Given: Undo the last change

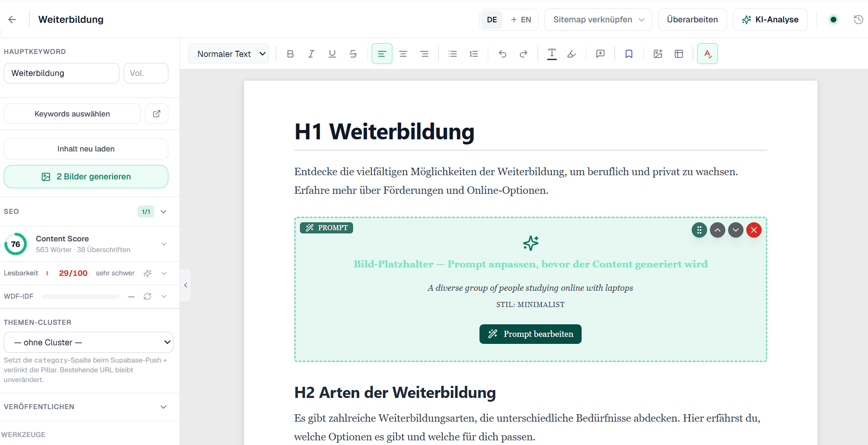Looking at the screenshot, I should (x=502, y=54).
